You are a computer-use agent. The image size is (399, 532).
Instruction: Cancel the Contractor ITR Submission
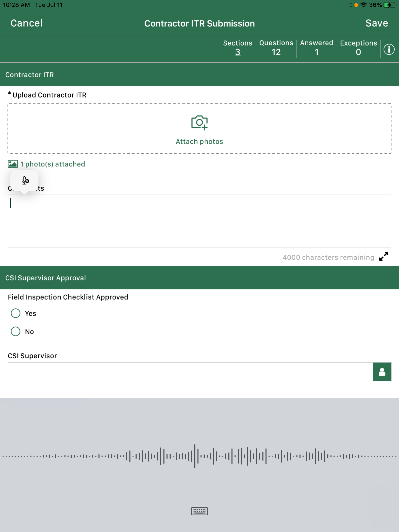point(27,23)
